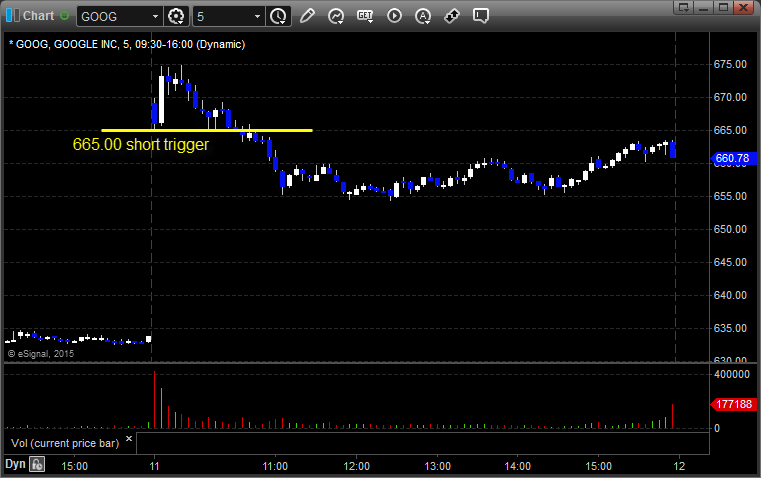
Task: Open the studies chart-line icon menu
Action: coord(335,16)
